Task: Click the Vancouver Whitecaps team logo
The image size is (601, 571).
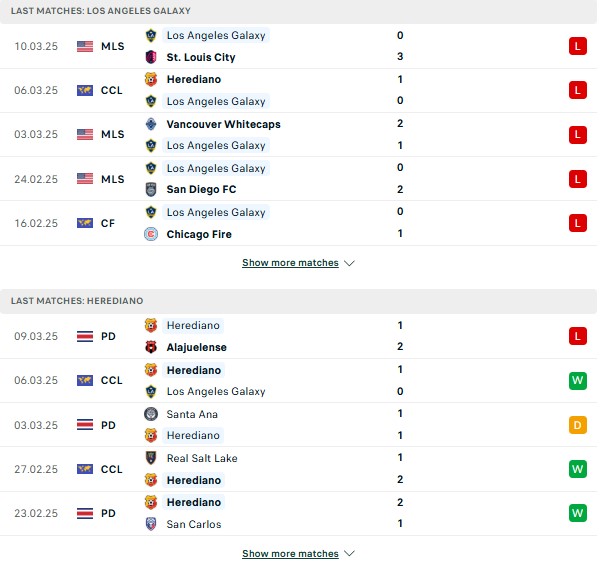Action: [x=151, y=124]
